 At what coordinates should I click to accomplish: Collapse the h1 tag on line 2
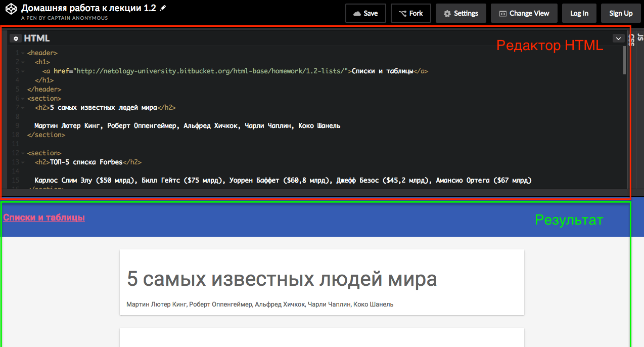point(23,62)
